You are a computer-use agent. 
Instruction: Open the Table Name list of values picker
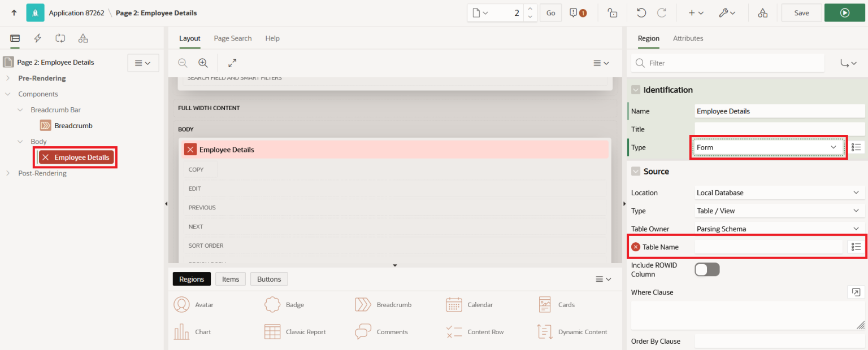pos(856,247)
